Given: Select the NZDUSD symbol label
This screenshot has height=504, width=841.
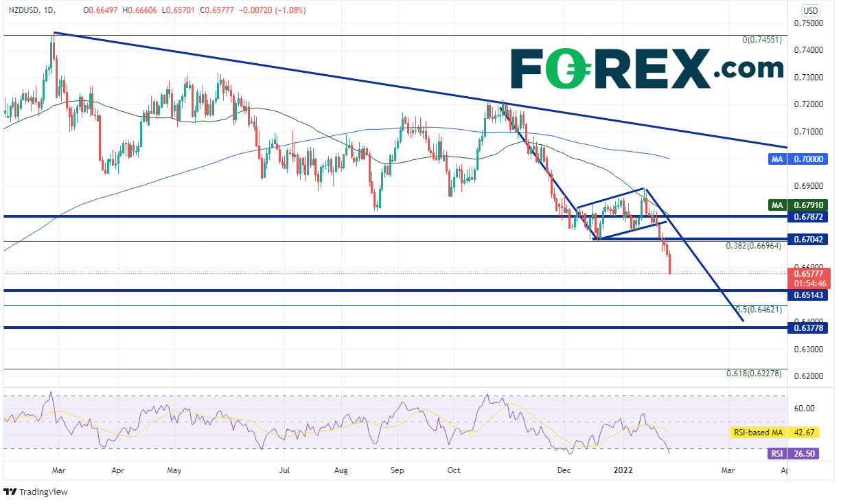Looking at the screenshot, I should coord(24,10).
